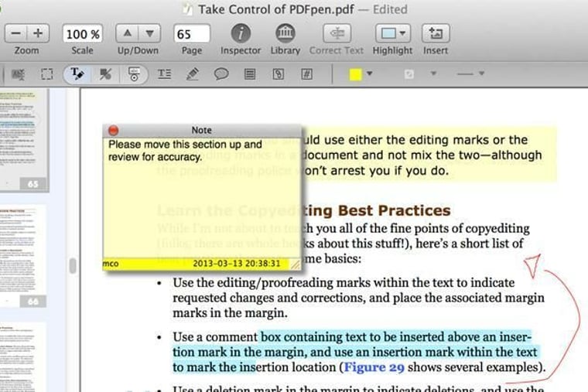
Task: Select the scribble pencil tool
Action: click(193, 74)
